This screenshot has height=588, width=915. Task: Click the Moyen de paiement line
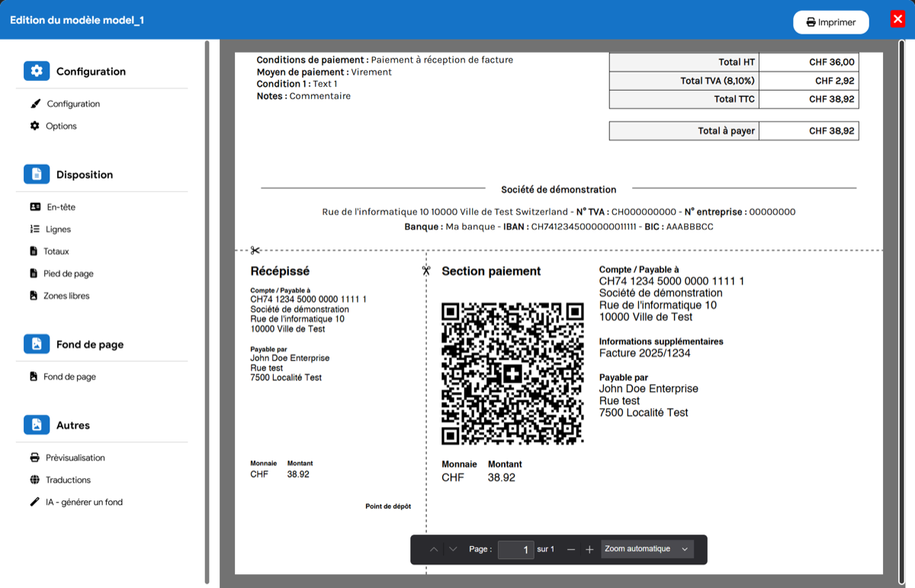pyautogui.click(x=324, y=72)
